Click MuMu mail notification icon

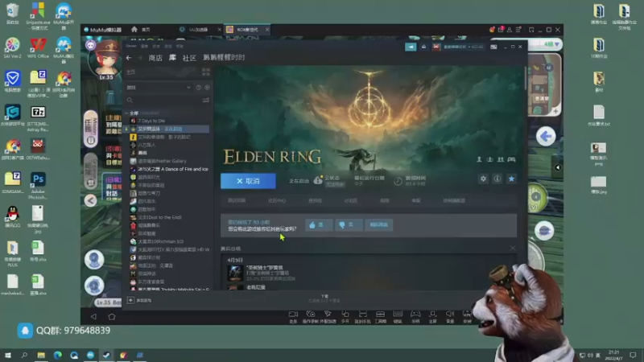tap(501, 30)
